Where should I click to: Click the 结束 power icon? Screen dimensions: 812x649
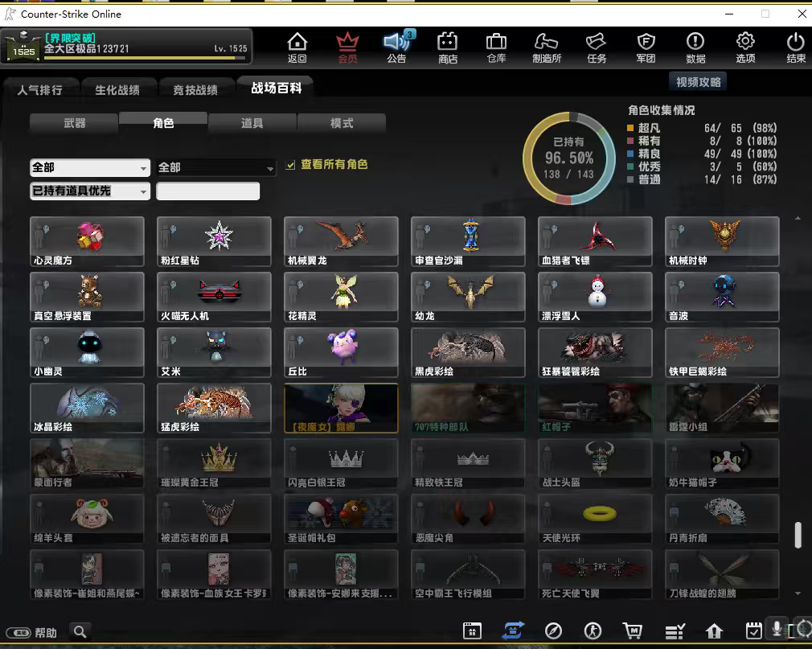[795, 47]
